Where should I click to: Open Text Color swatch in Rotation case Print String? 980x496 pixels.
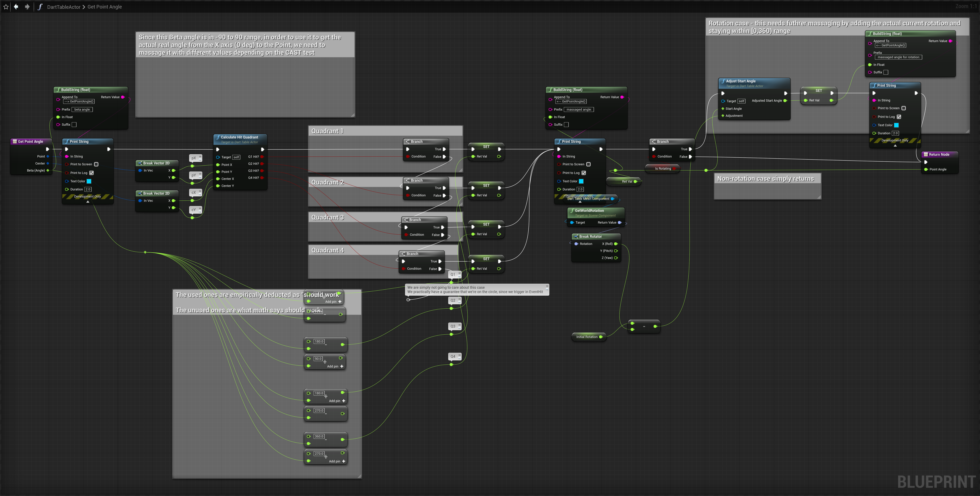[896, 125]
